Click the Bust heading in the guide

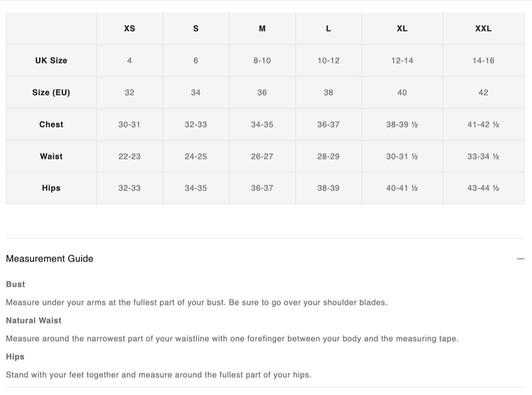[15, 285]
